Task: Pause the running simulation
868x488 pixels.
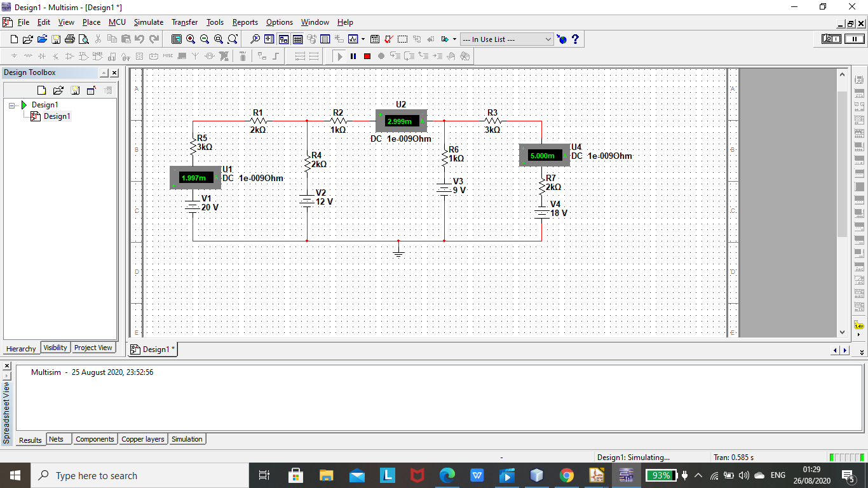Action: point(353,57)
